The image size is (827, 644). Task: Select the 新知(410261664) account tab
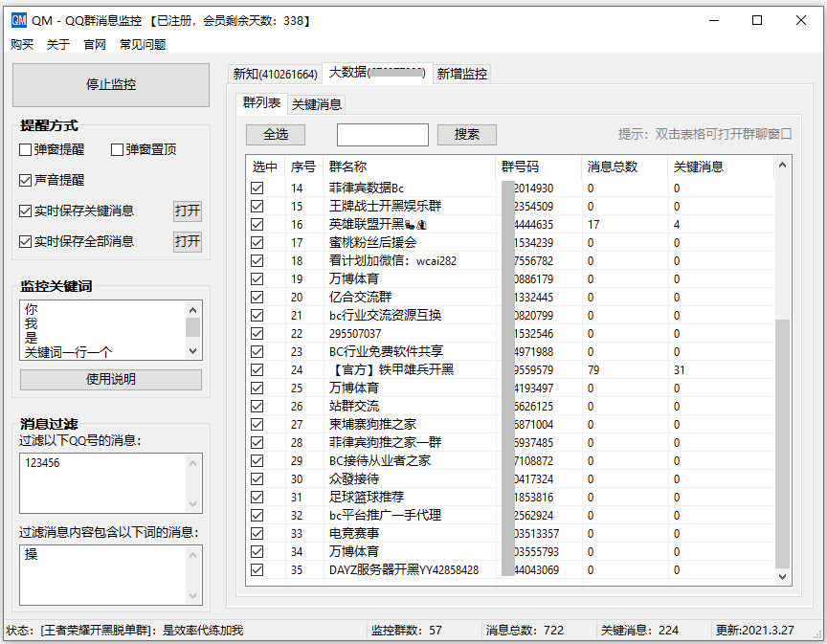coord(275,74)
